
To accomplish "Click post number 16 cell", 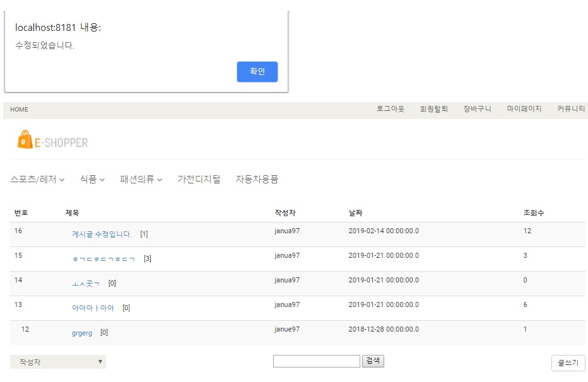I will click(18, 231).
